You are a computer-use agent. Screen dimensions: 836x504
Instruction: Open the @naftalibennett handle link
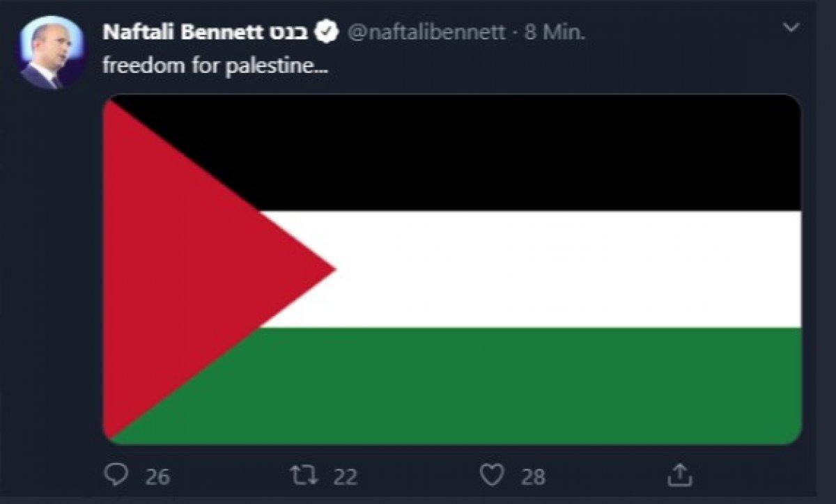pos(426,32)
